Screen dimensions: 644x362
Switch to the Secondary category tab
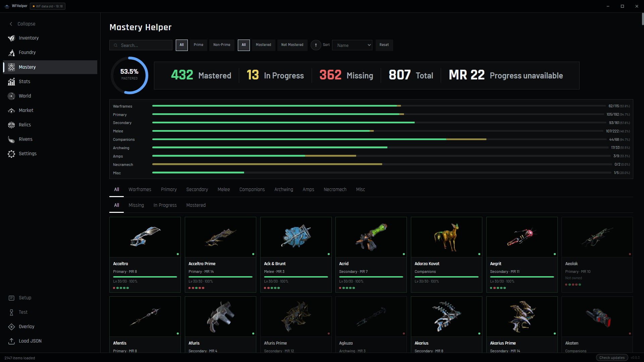(197, 189)
